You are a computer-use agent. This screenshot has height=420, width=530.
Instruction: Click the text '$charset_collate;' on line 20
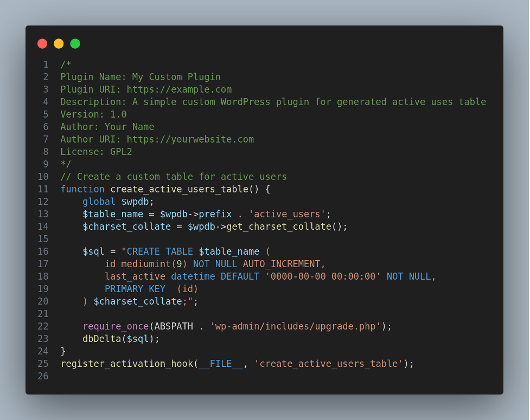pos(141,302)
